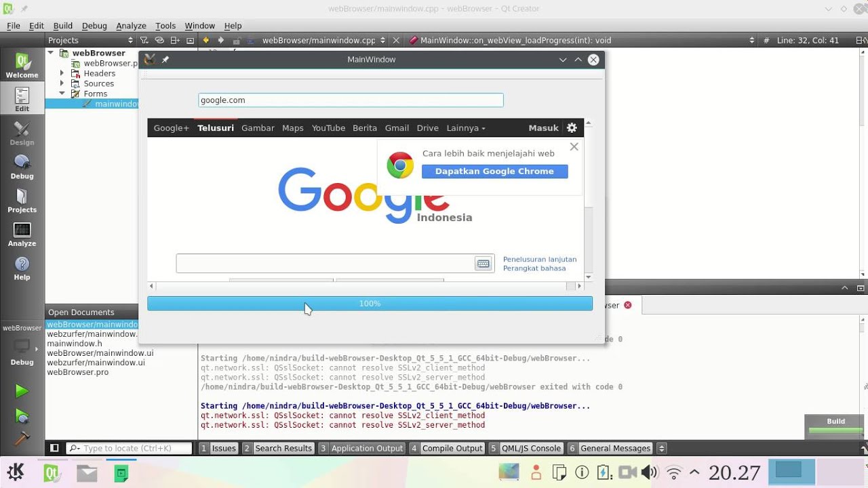
Task: Close the mainwindow.cpp document
Action: tap(396, 41)
